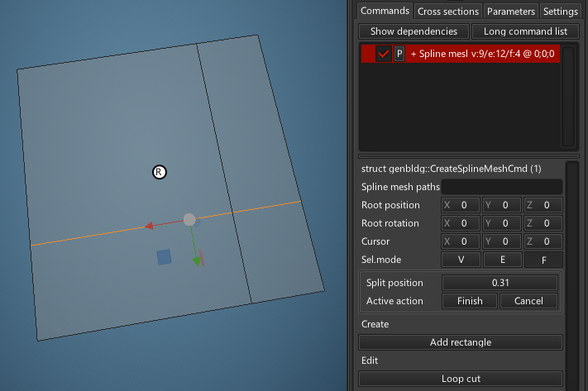This screenshot has height=391, width=588.
Task: Select edge mode with the E button
Action: (x=502, y=260)
